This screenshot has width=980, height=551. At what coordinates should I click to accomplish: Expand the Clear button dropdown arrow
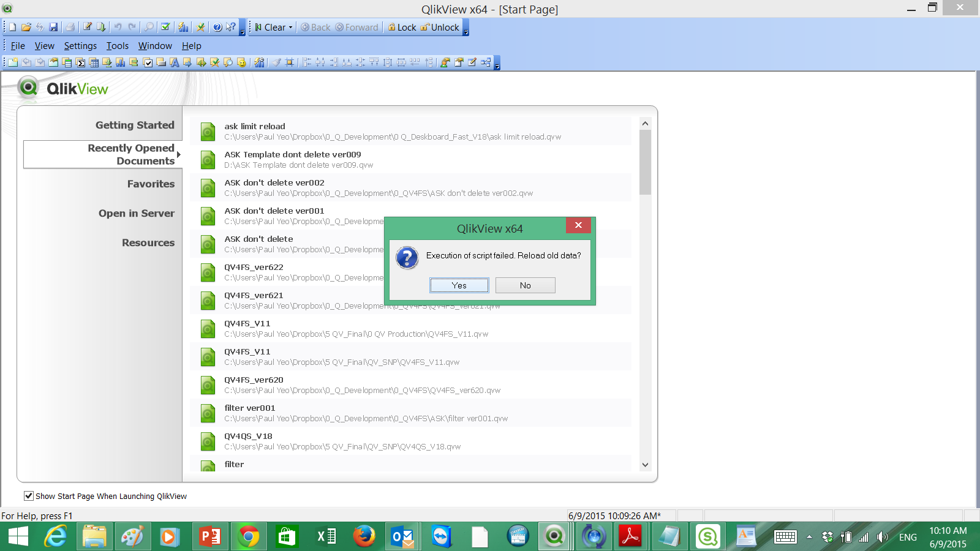pos(291,28)
